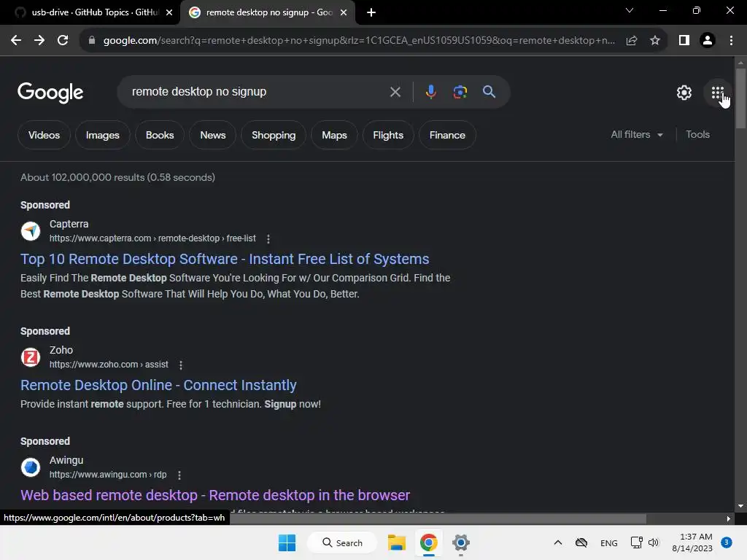Open Zoho ad options menu
747x560 pixels.
pos(181,365)
